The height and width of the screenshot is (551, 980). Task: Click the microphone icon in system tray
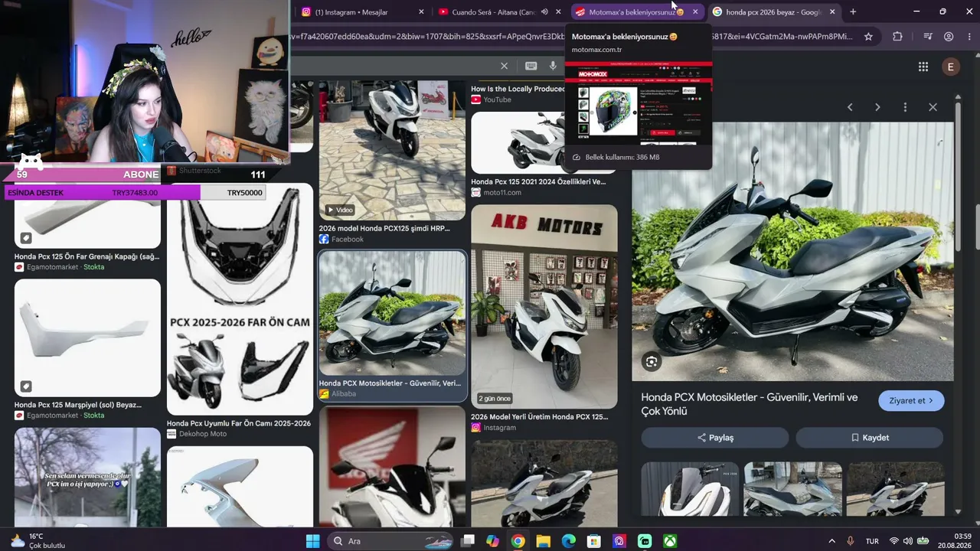[x=851, y=541]
